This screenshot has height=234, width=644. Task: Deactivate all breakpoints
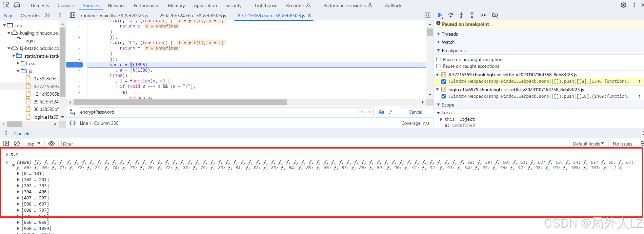(x=495, y=15)
